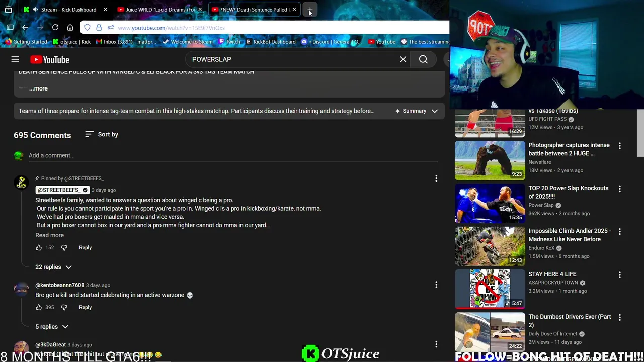Open the Getting Started bookmark
644x362 pixels.
pyautogui.click(x=26, y=42)
